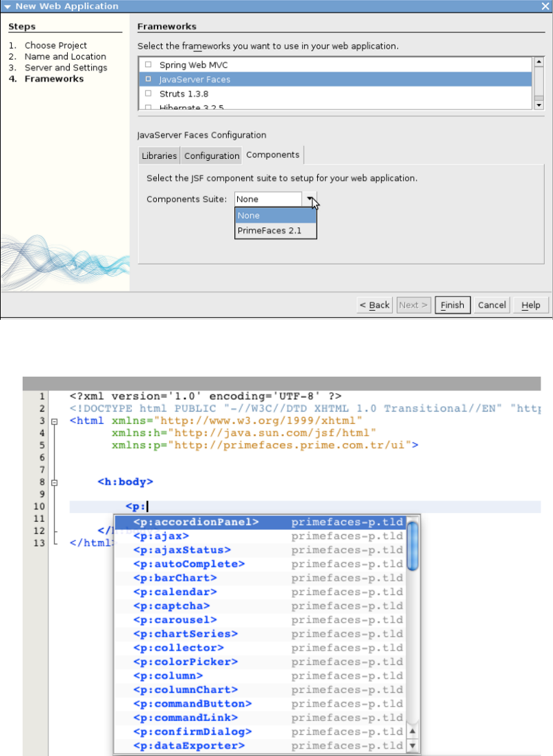This screenshot has width=553, height=756.
Task: Select p:columnChart completion item
Action: tap(260, 690)
